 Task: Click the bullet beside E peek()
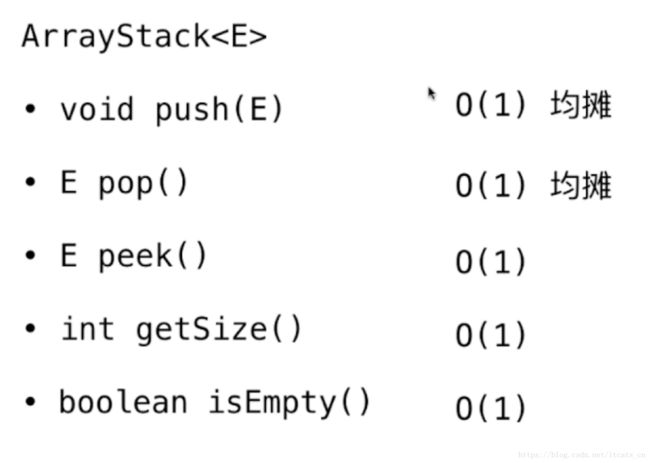tap(30, 255)
